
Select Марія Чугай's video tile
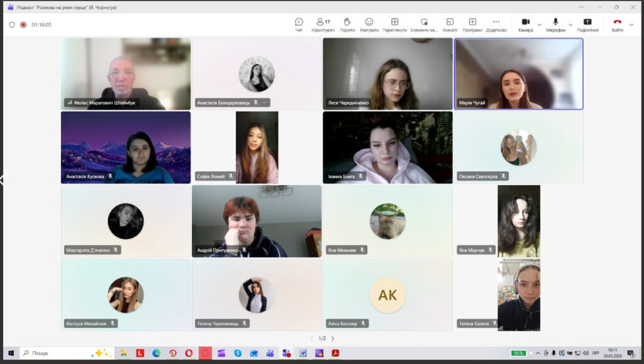(518, 74)
